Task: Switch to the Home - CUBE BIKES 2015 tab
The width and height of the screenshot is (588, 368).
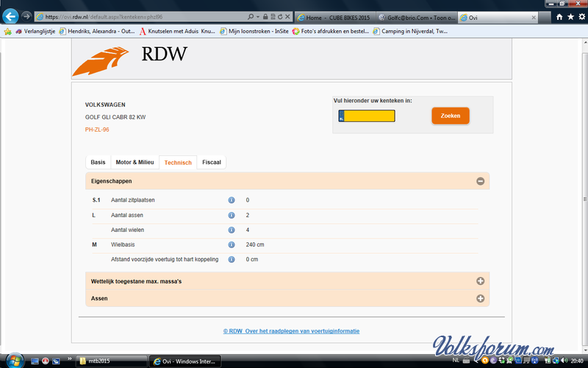Action: point(334,18)
